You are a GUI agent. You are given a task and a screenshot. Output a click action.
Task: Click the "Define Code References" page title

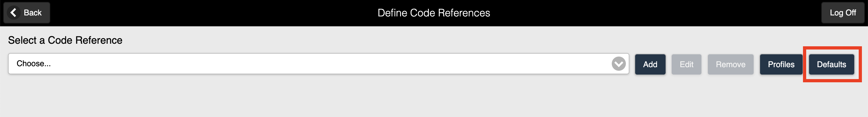434,13
